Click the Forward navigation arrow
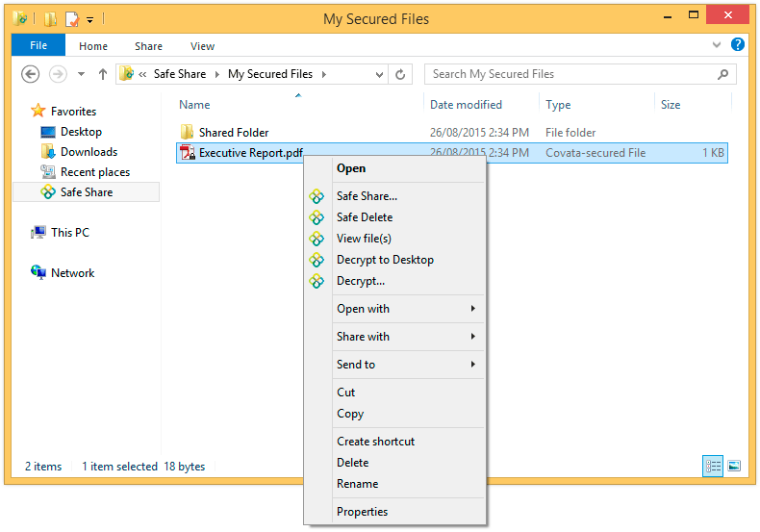 (58, 74)
